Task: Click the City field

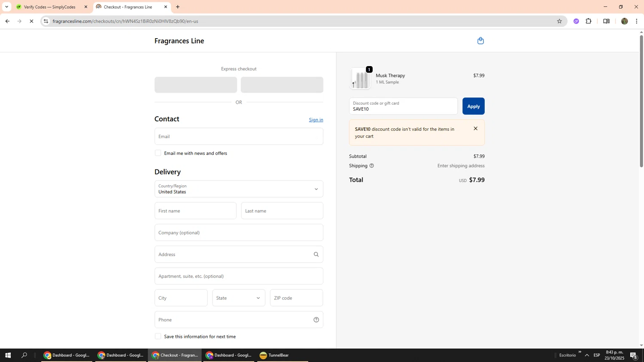Action: [181, 298]
